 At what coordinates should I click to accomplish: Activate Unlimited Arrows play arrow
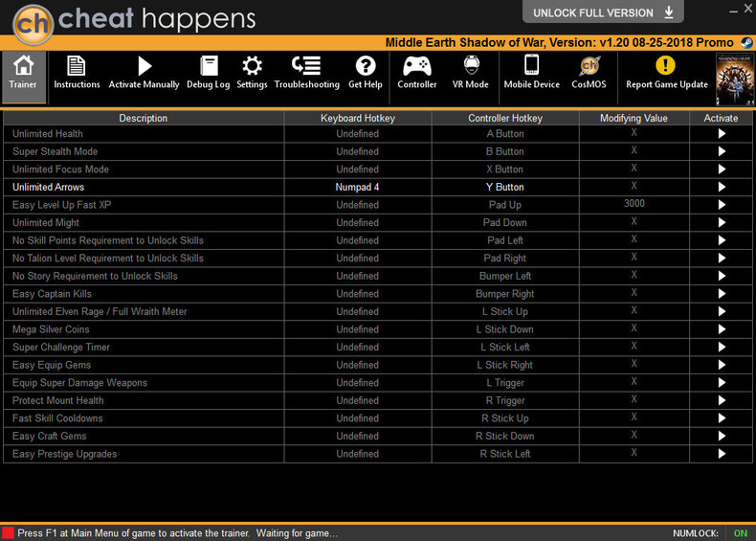722,187
